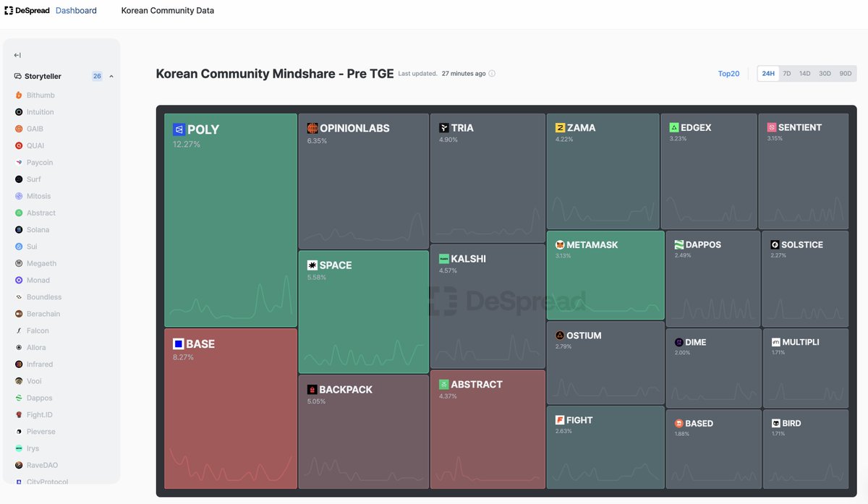868x504 pixels.
Task: Collapse the sidebar with the arrow icon
Action: (17, 55)
